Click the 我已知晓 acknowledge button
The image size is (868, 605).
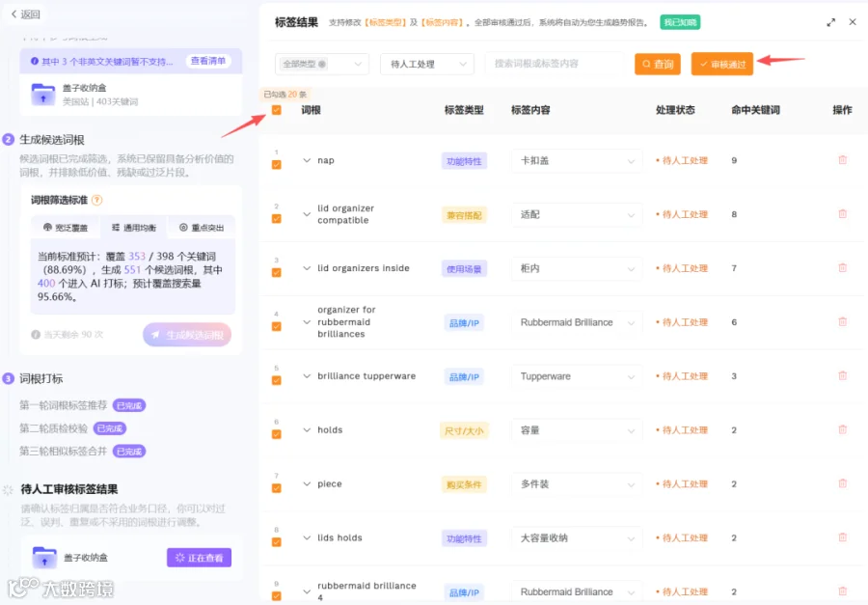(x=680, y=22)
